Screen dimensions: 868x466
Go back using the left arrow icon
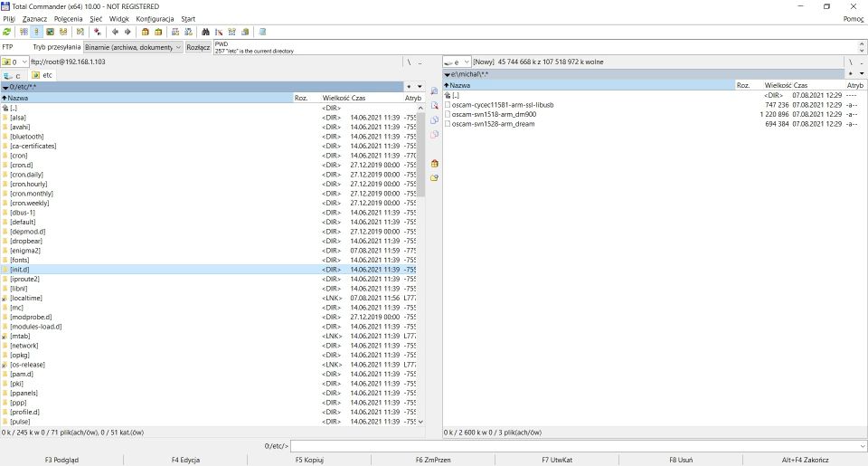point(115,32)
